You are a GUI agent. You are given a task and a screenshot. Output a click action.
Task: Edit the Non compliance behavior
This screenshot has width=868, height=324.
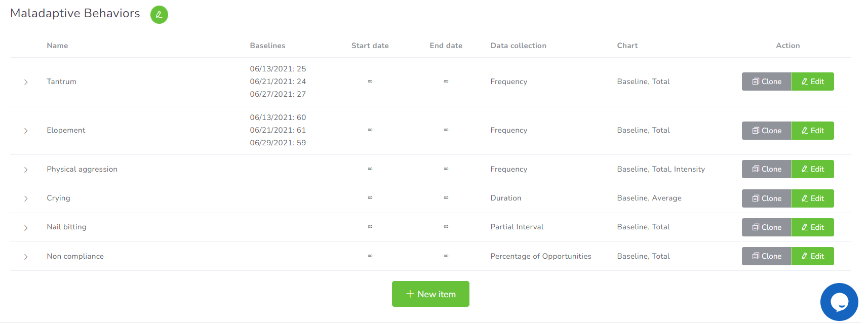tap(812, 256)
